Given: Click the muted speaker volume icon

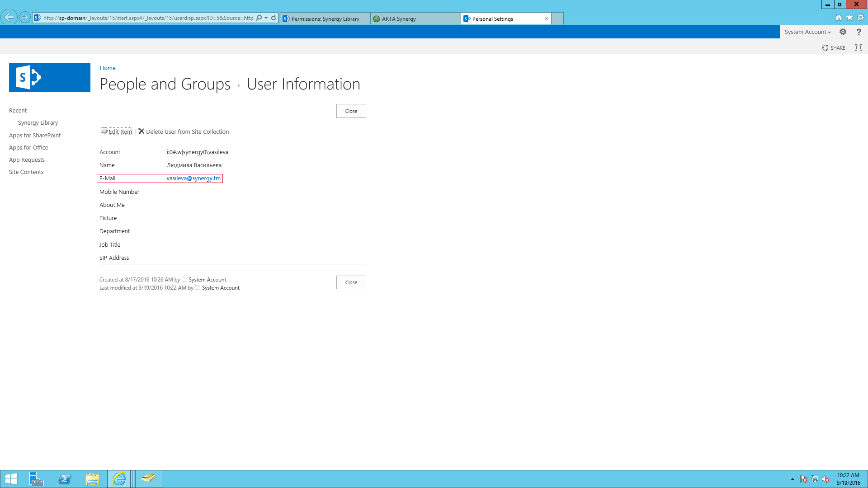Looking at the screenshot, I should 826,479.
